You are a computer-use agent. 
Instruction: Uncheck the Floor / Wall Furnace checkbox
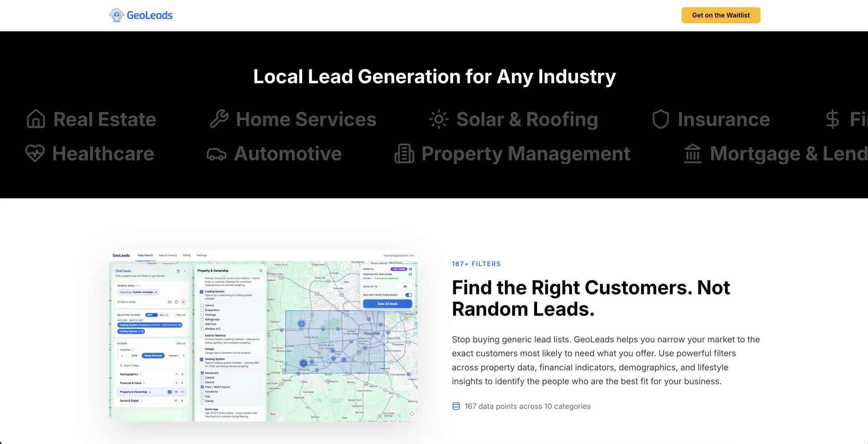click(202, 387)
